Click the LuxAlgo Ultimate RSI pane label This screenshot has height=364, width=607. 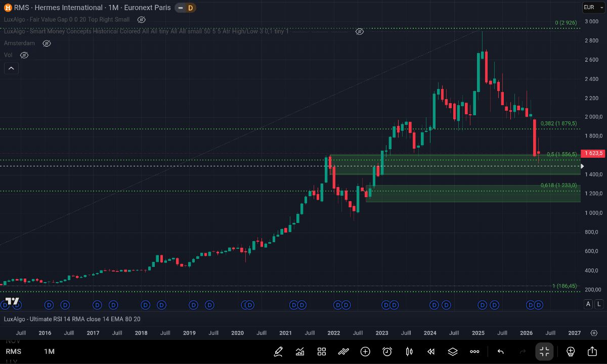coord(72,319)
